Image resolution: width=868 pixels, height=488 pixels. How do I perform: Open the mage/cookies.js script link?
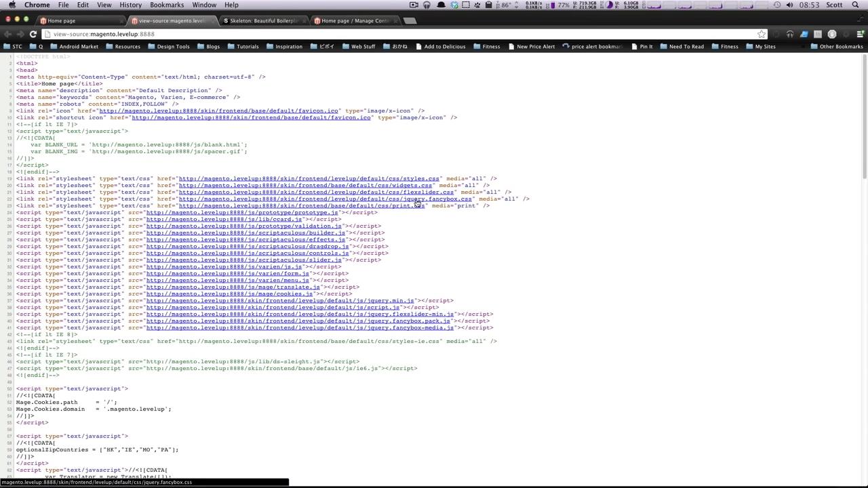[x=229, y=293]
